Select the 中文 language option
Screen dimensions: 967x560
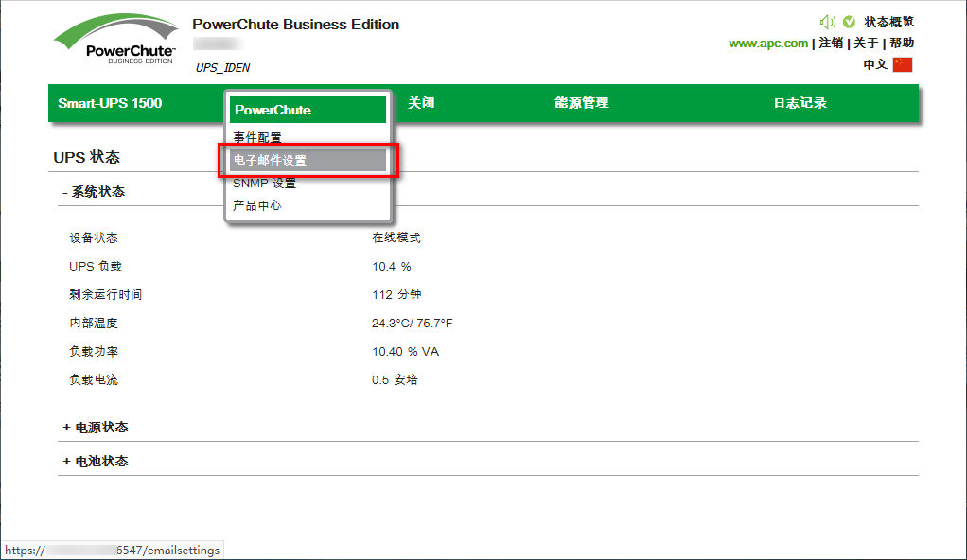click(x=875, y=64)
